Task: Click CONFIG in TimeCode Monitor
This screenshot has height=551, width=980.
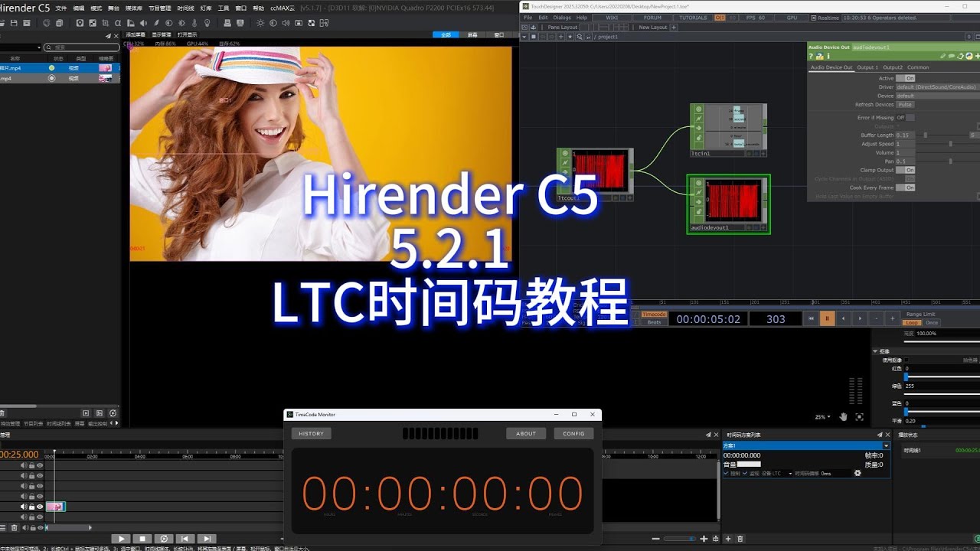Action: [x=573, y=434]
